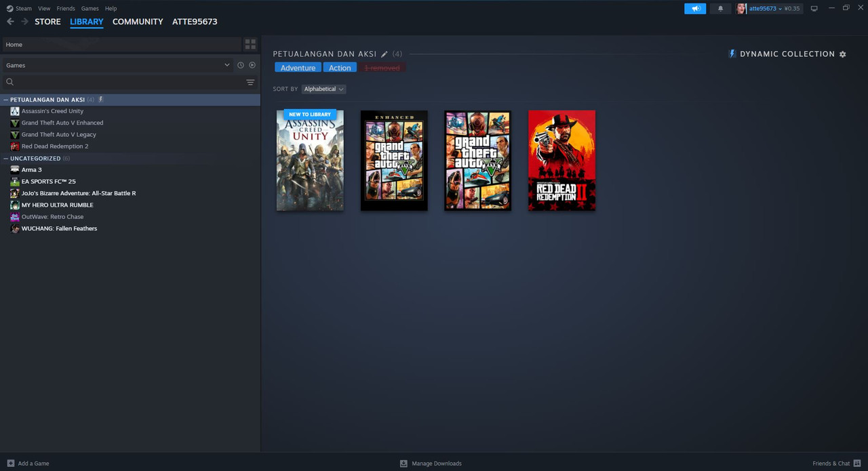Click the EA SPORTS FC 25 icon
868x471 pixels.
15,182
